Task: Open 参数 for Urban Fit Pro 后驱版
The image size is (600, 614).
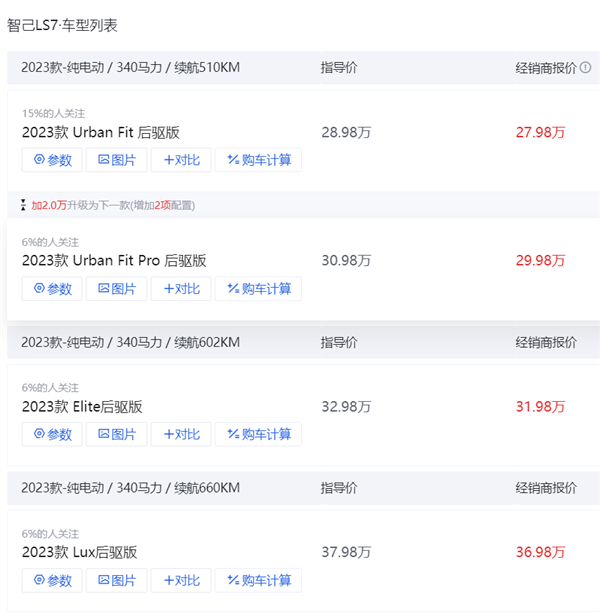Action: point(53,289)
